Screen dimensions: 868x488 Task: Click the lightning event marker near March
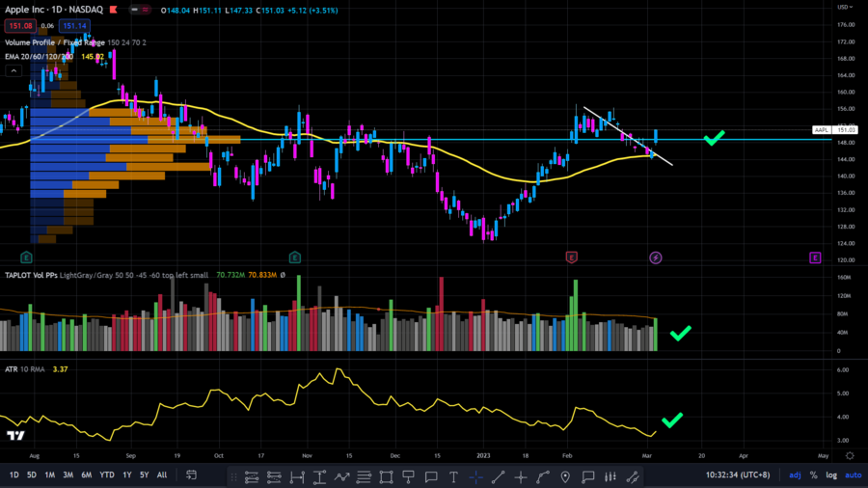click(656, 258)
